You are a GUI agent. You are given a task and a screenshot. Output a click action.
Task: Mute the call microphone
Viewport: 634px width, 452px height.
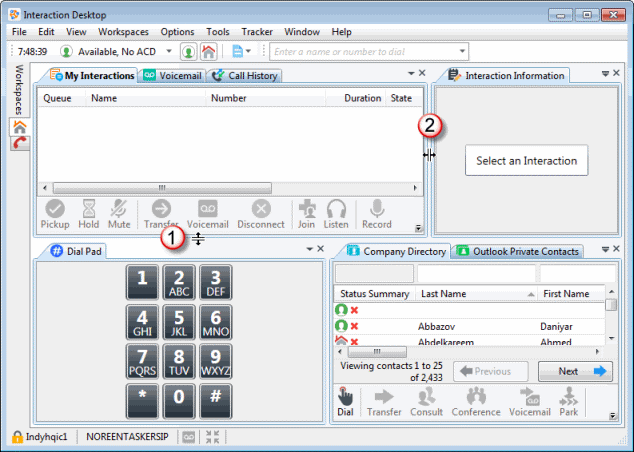click(120, 213)
